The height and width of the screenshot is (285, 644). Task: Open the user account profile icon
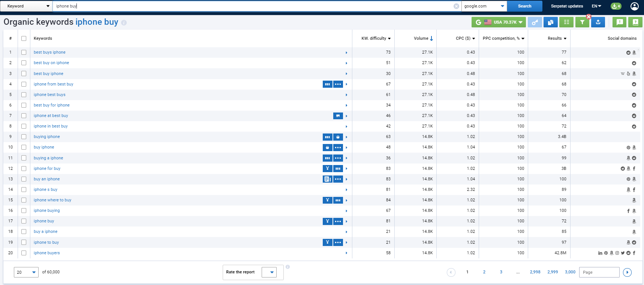pyautogui.click(x=634, y=6)
